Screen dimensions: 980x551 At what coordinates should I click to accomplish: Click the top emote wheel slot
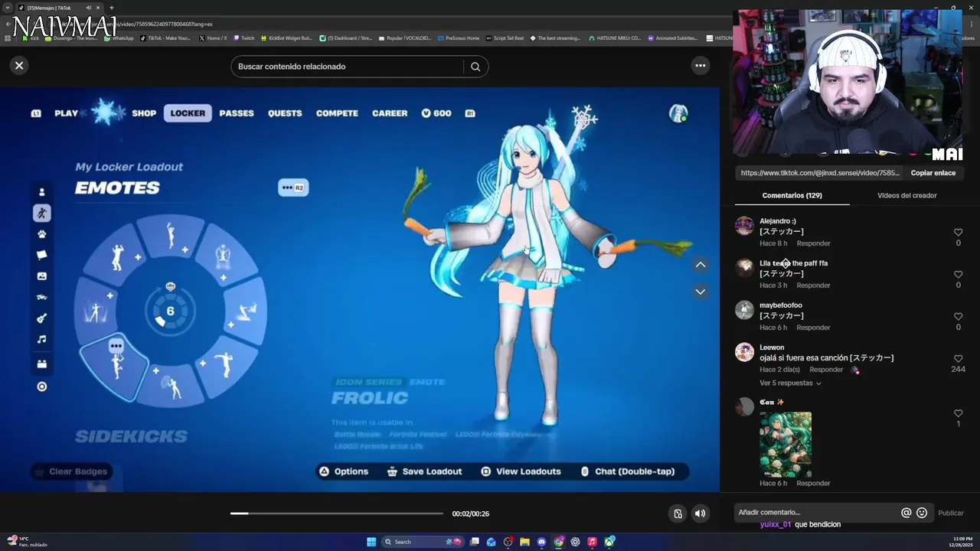pyautogui.click(x=171, y=236)
